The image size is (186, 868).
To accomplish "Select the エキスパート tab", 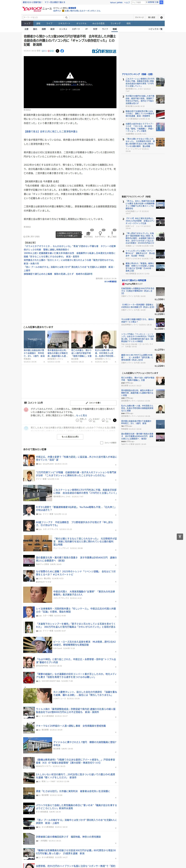I will click(64, 23).
